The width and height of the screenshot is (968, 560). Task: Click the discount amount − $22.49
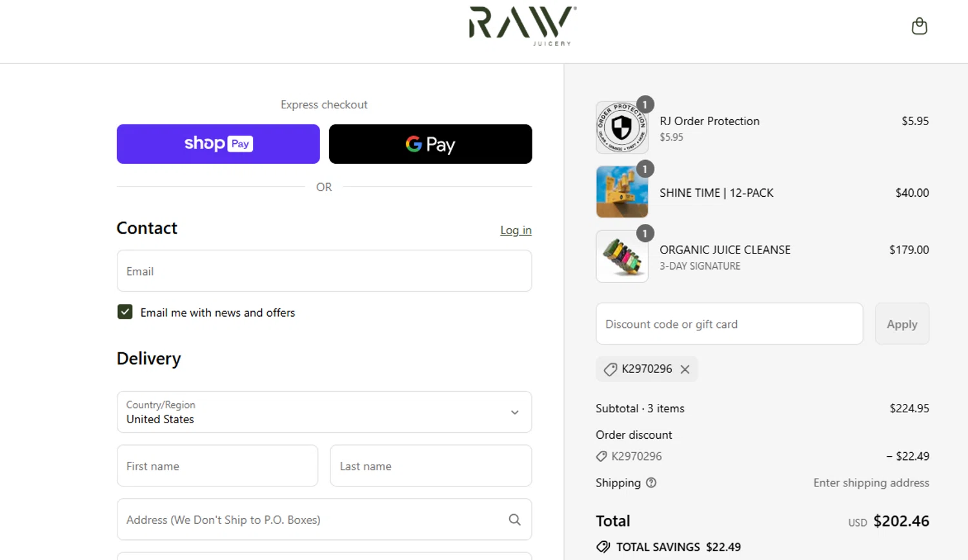click(x=907, y=456)
